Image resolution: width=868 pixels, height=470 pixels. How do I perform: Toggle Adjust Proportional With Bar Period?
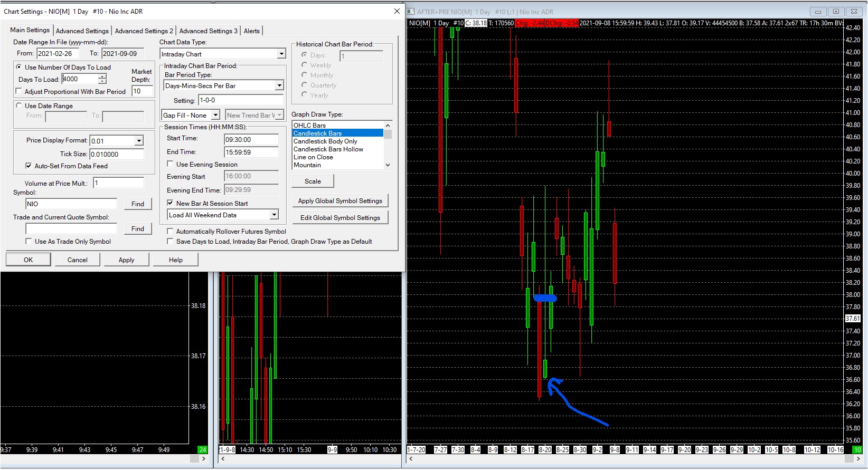(19, 91)
